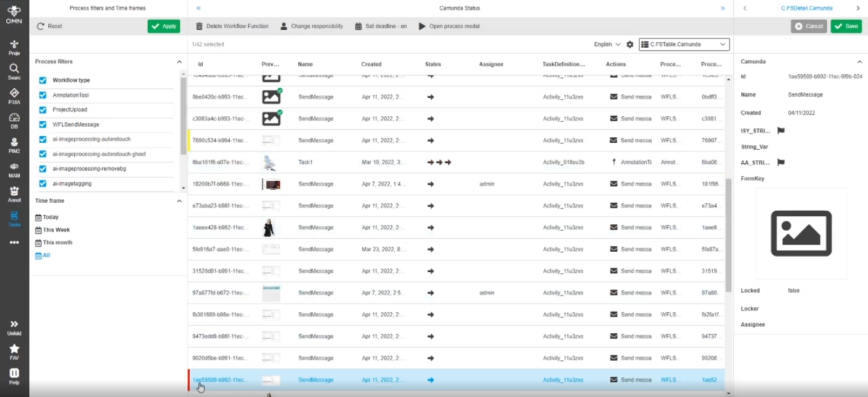Image resolution: width=868 pixels, height=397 pixels.
Task: Click the Task1 row preview thumbnail
Action: [x=271, y=162]
